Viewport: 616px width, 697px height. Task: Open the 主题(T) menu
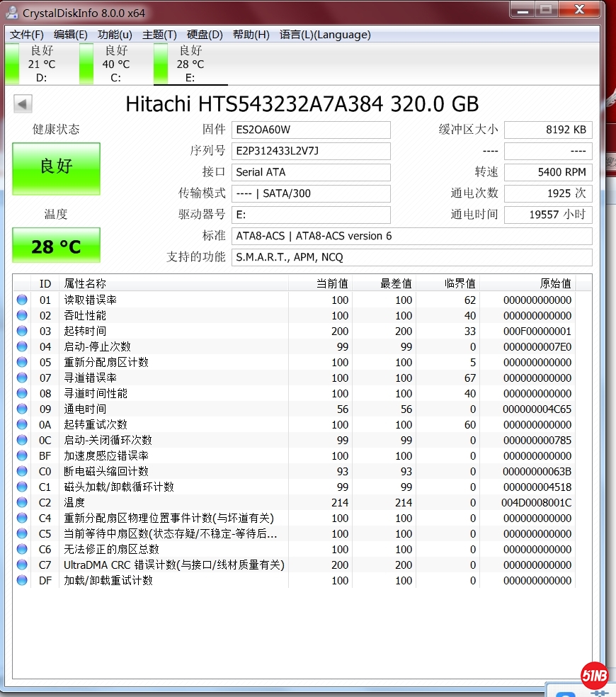point(159,35)
